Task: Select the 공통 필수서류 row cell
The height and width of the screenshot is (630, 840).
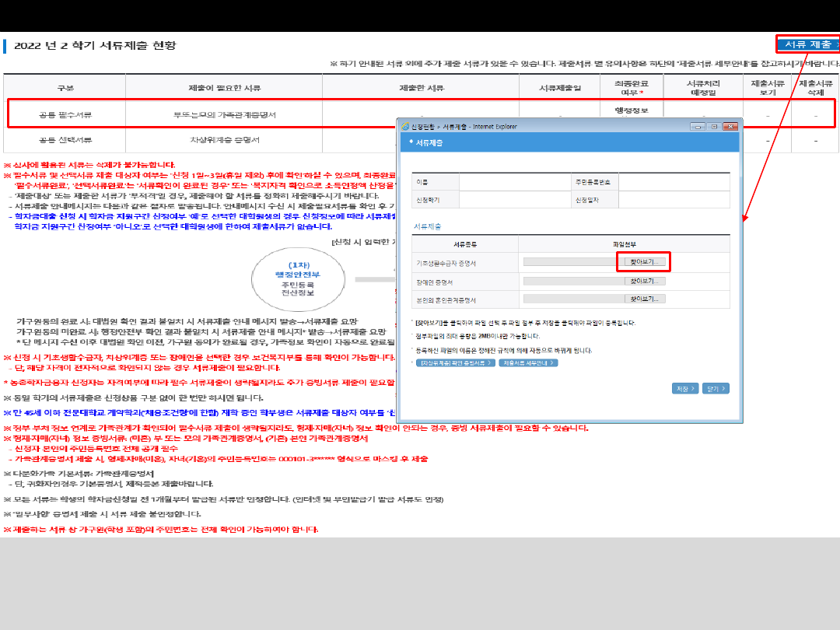Action: 65,115
